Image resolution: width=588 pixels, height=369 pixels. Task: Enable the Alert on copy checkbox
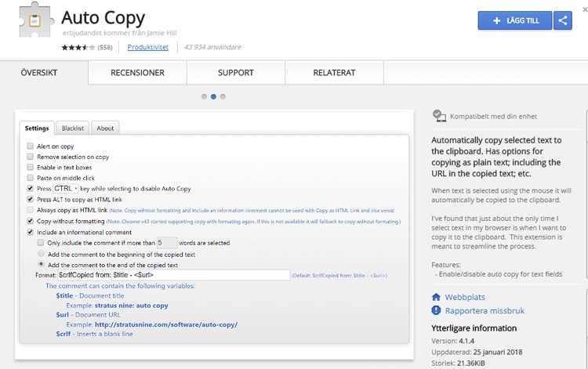point(30,147)
